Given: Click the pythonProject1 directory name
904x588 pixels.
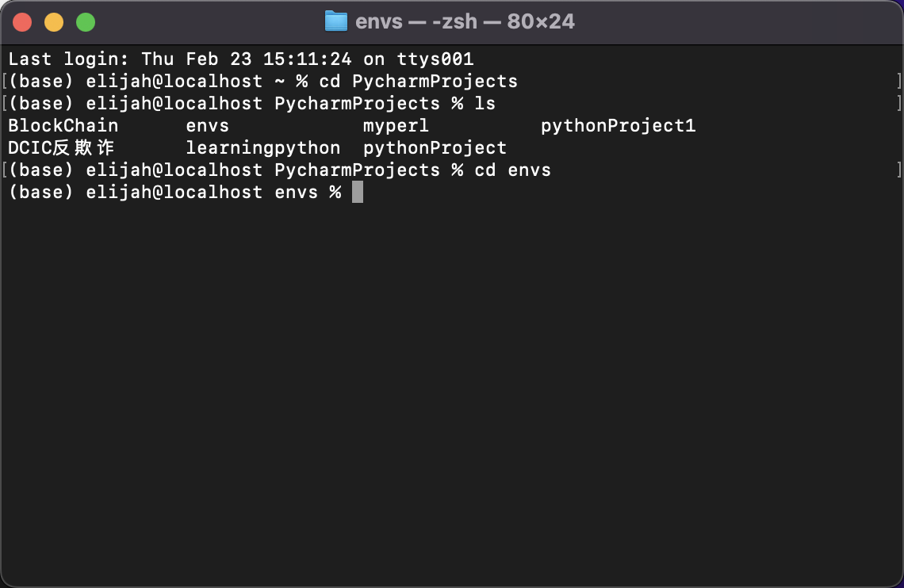Looking at the screenshot, I should pyautogui.click(x=619, y=125).
